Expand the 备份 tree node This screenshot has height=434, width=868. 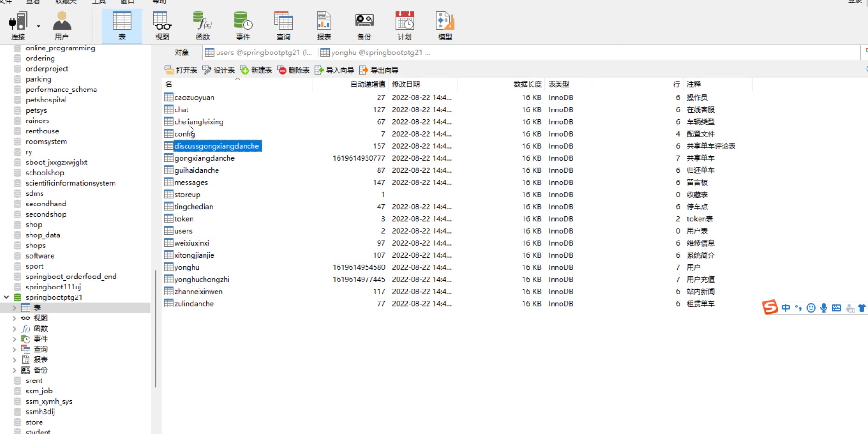[x=14, y=370]
